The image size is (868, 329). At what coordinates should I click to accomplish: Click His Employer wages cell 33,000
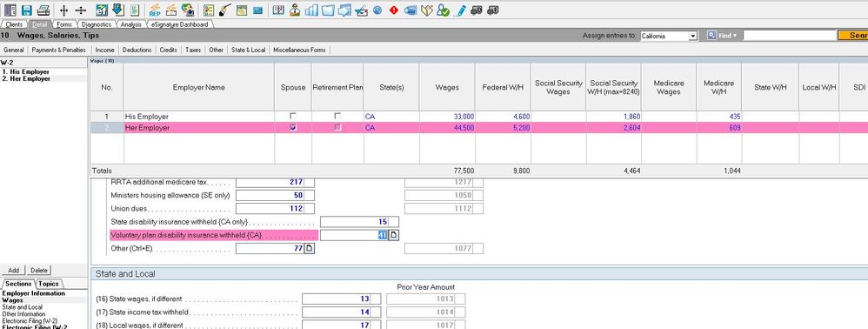(447, 117)
